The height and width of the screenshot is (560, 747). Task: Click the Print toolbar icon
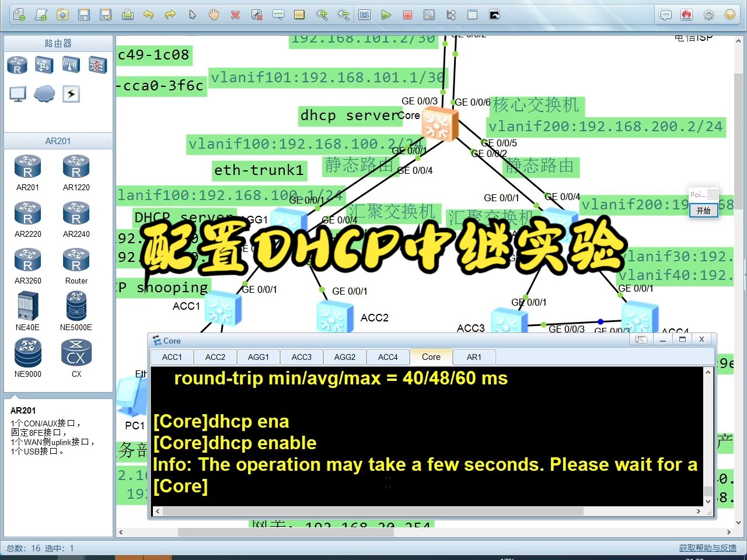click(128, 15)
